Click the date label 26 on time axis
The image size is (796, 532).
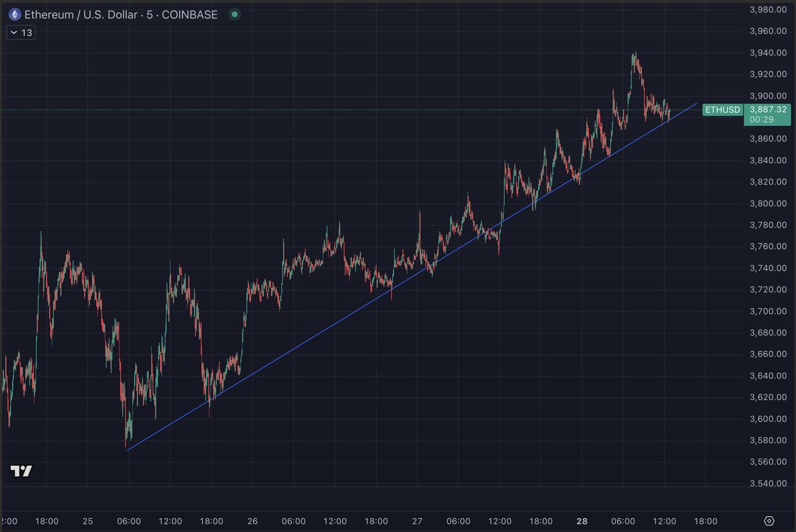click(x=253, y=521)
